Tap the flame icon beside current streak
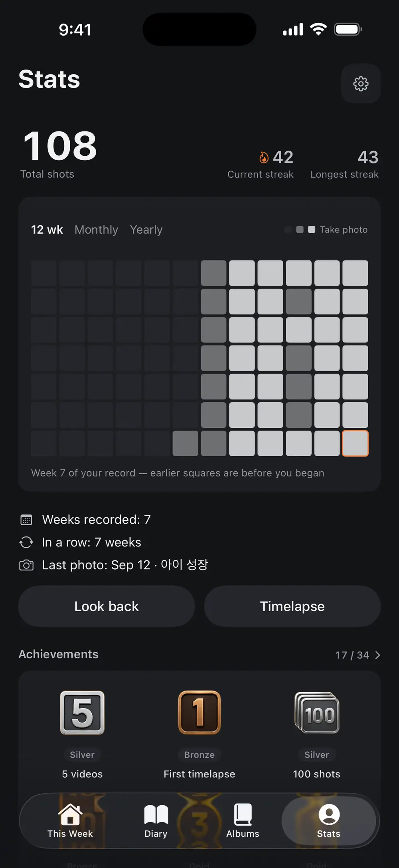This screenshot has width=399, height=868. pos(264,157)
